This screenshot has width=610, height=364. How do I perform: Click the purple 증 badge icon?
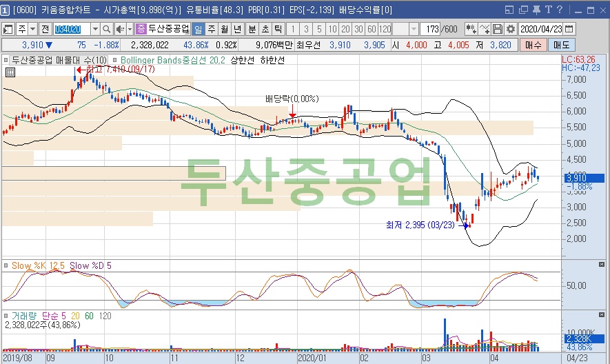click(141, 29)
